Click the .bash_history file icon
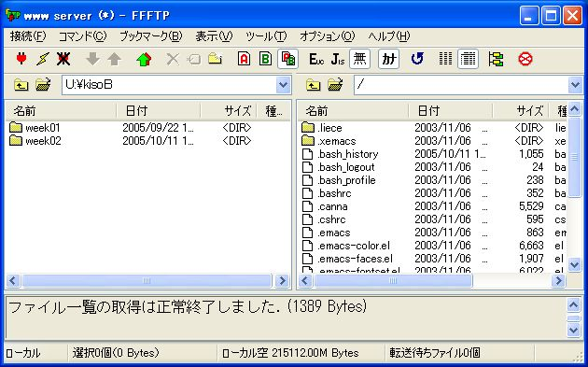Viewport: 588px width, 367px height. tap(307, 154)
